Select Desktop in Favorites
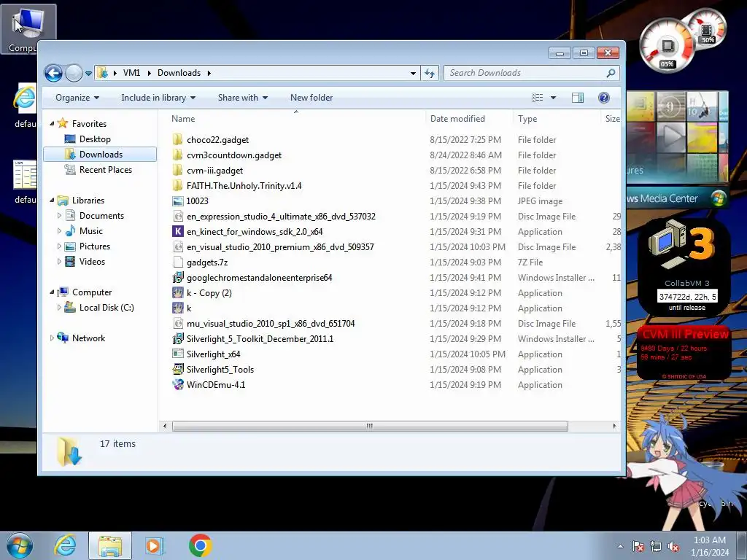This screenshot has height=560, width=747. [x=95, y=139]
